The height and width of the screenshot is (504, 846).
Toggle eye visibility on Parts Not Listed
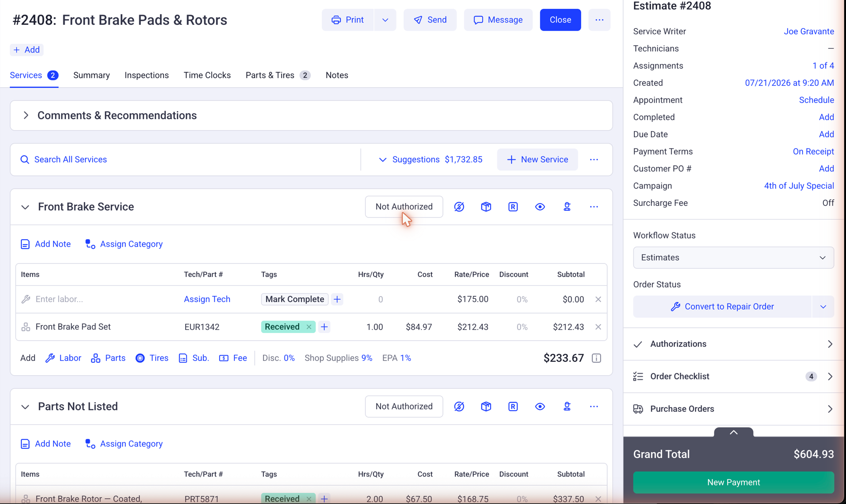coord(540,407)
